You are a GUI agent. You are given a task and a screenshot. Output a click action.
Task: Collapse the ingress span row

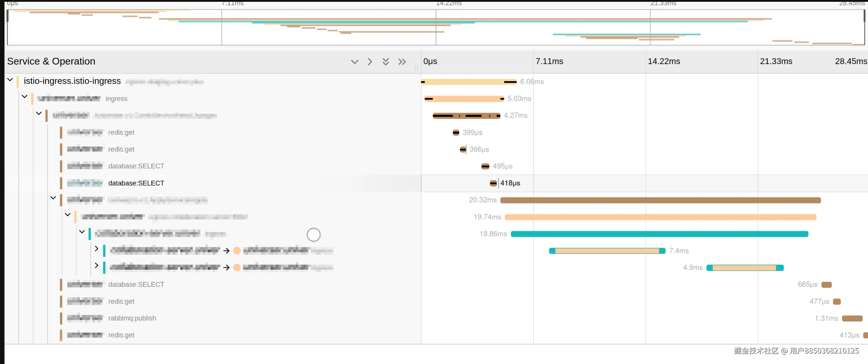25,97
